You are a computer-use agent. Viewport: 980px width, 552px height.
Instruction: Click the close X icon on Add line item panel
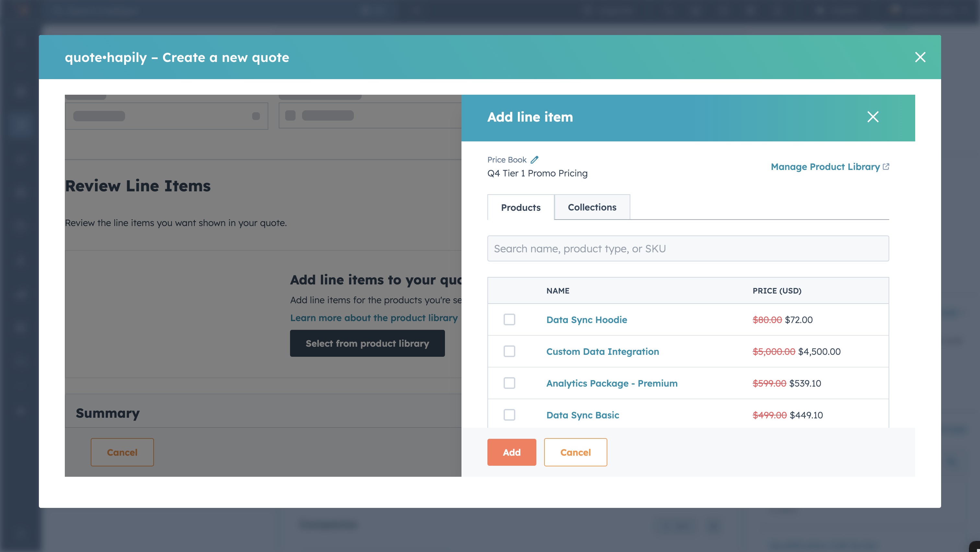click(x=872, y=117)
